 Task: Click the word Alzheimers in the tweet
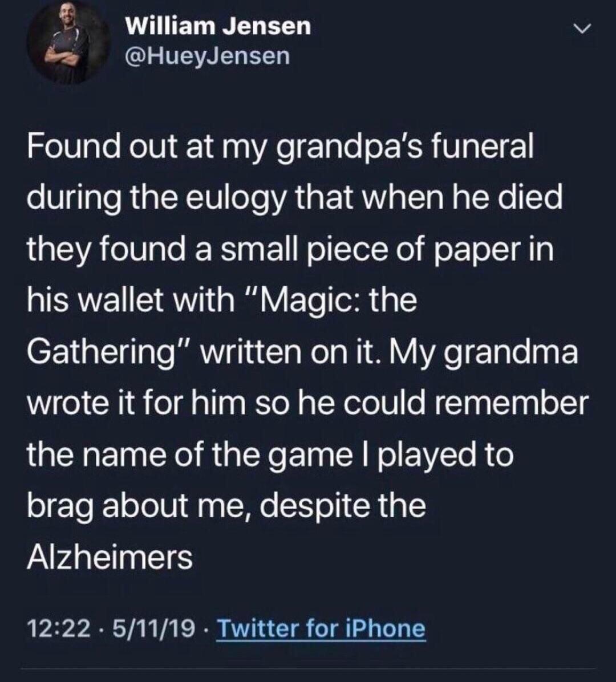[110, 557]
